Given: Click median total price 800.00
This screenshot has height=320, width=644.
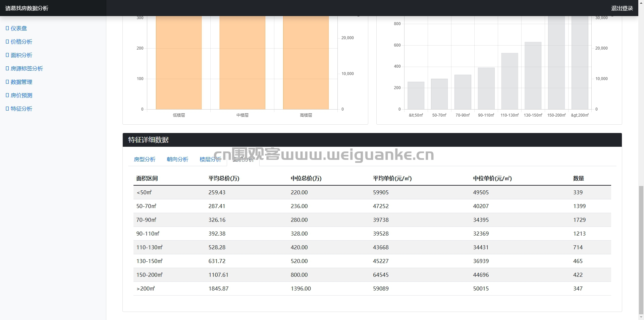Looking at the screenshot, I should pyautogui.click(x=299, y=275).
